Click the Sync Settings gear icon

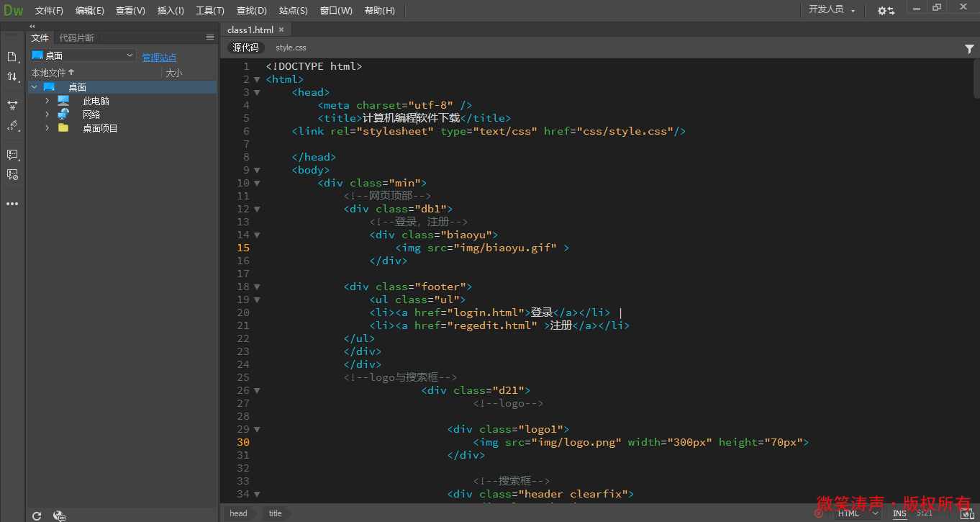[886, 10]
